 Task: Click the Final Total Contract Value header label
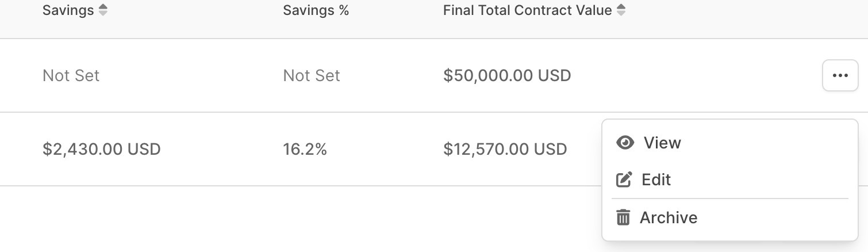click(527, 10)
